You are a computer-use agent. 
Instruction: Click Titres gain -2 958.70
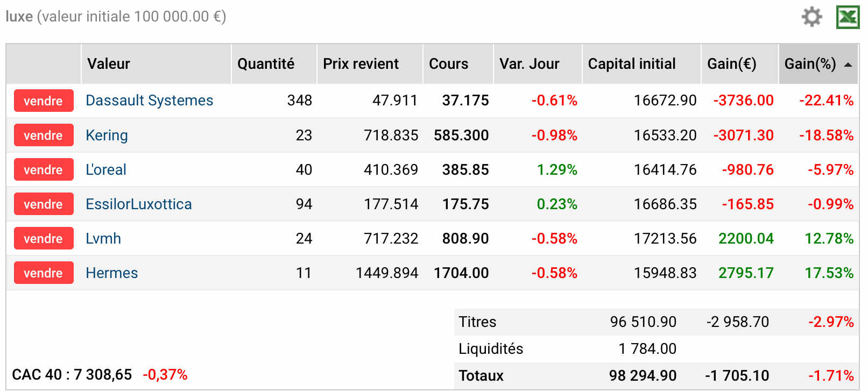click(x=738, y=322)
